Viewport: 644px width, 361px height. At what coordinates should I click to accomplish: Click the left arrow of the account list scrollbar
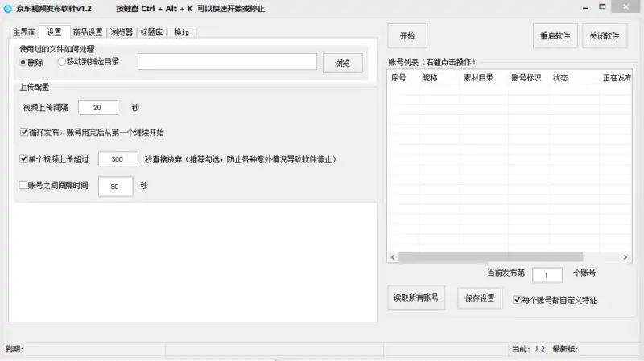click(x=393, y=257)
